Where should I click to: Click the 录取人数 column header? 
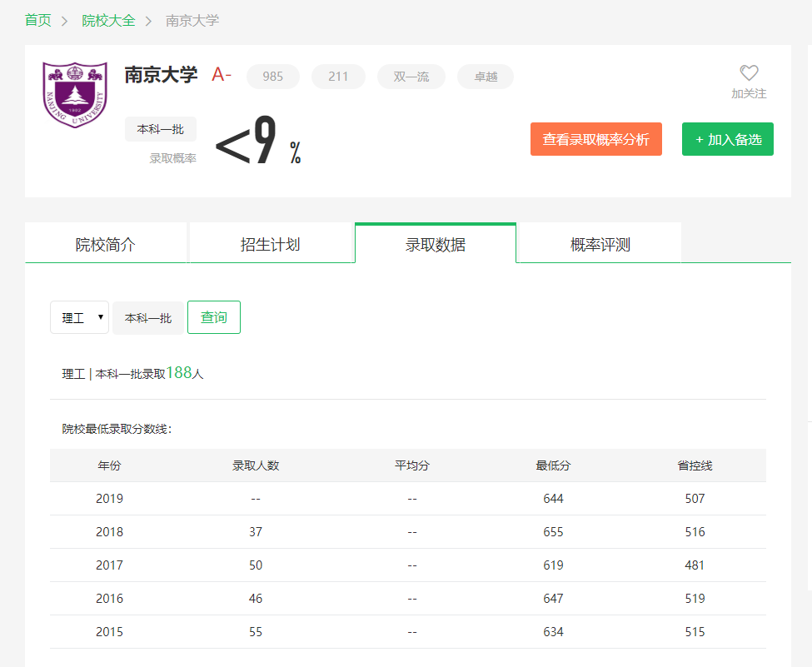click(256, 465)
